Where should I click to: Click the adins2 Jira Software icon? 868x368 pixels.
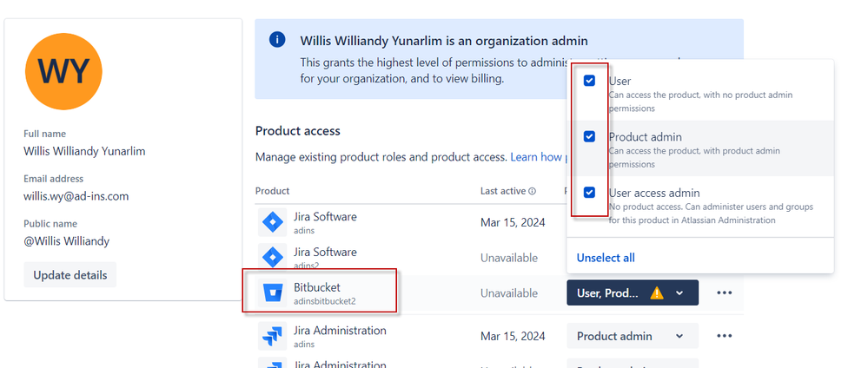pos(272,257)
